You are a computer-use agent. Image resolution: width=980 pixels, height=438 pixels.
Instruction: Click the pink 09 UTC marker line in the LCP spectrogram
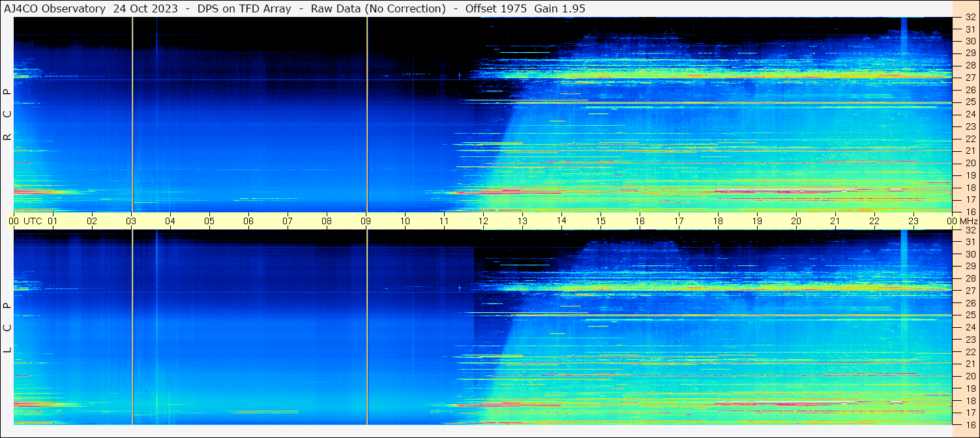tap(367, 327)
